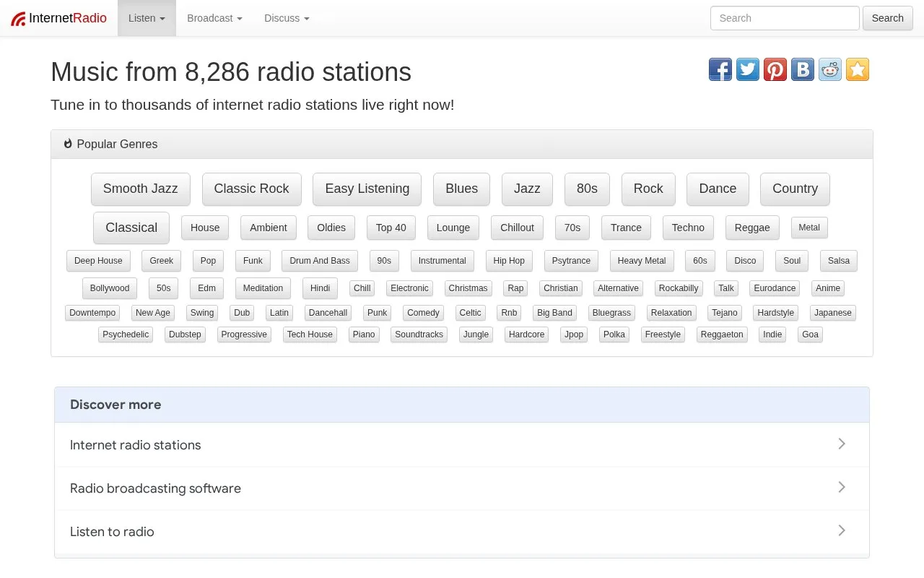Open the Goa genre
This screenshot has height=578, width=924.
click(x=810, y=335)
